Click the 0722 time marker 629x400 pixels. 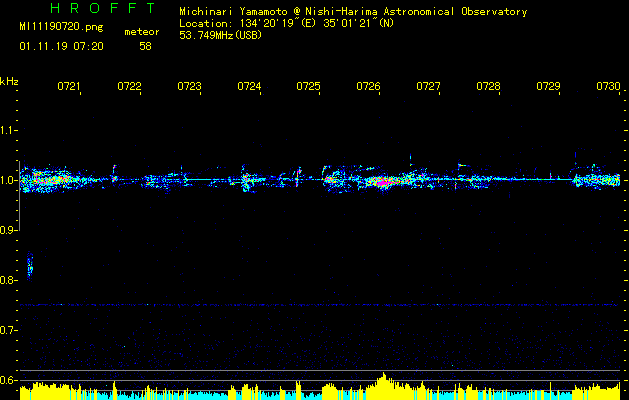pyautogui.click(x=129, y=86)
